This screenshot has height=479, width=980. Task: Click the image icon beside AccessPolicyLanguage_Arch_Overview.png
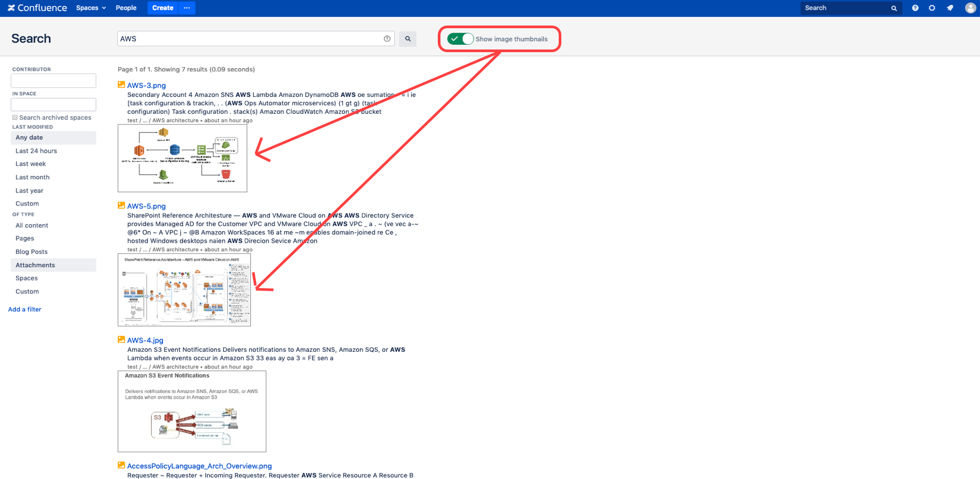[121, 465]
